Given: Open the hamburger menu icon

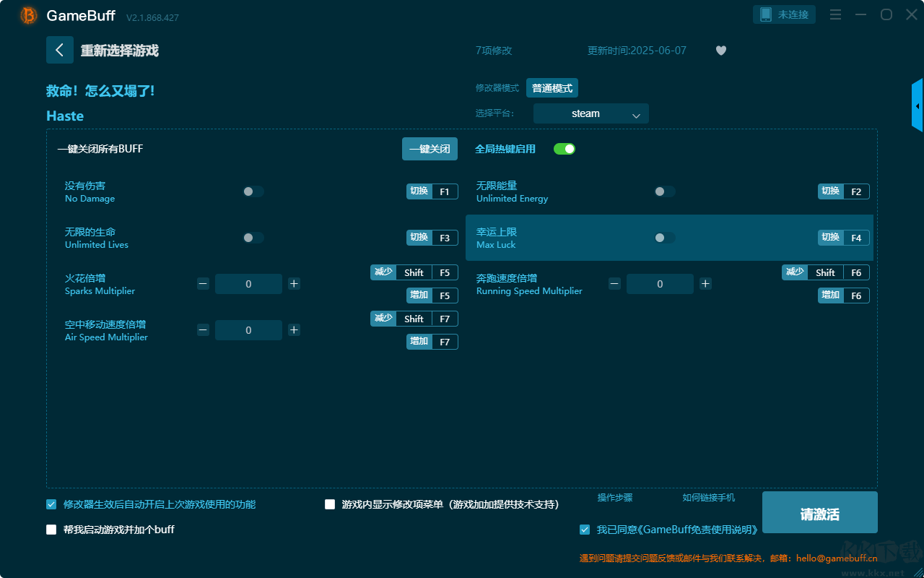Looking at the screenshot, I should pyautogui.click(x=835, y=14).
